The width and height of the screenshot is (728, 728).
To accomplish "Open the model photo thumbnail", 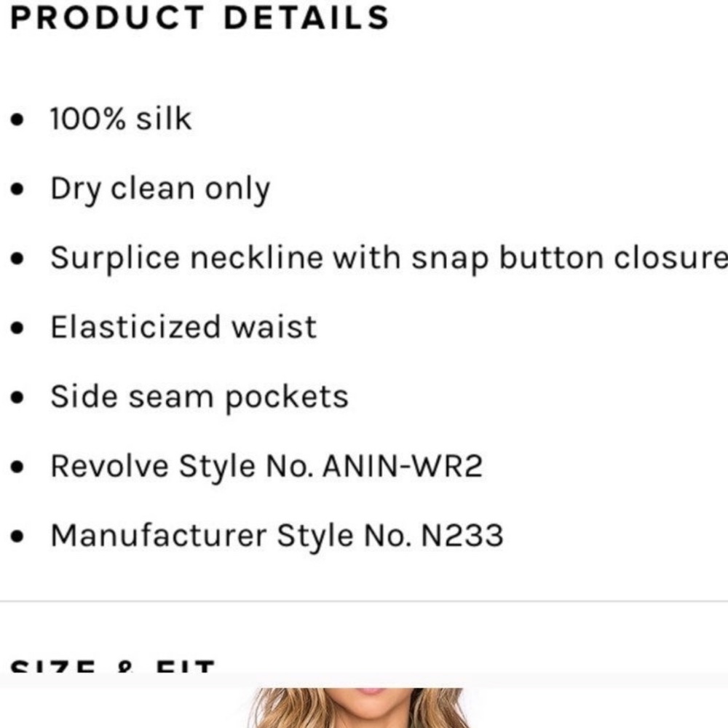I will point(360,708).
